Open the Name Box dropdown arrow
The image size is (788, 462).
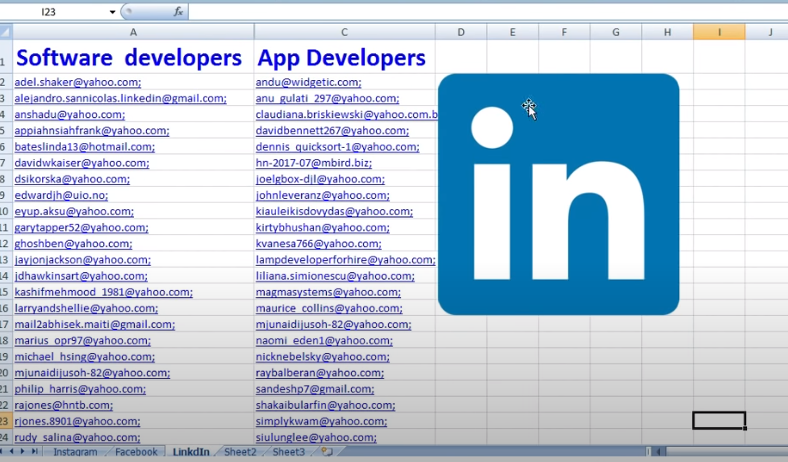click(112, 12)
